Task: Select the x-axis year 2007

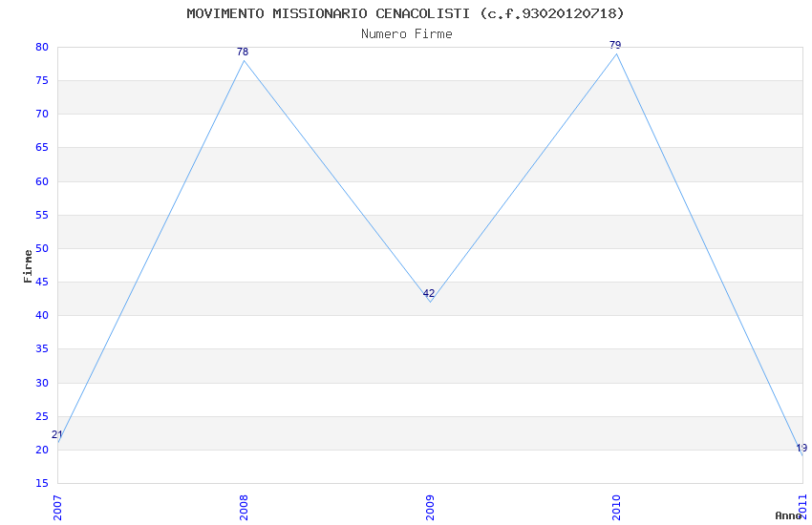Action: [57, 508]
